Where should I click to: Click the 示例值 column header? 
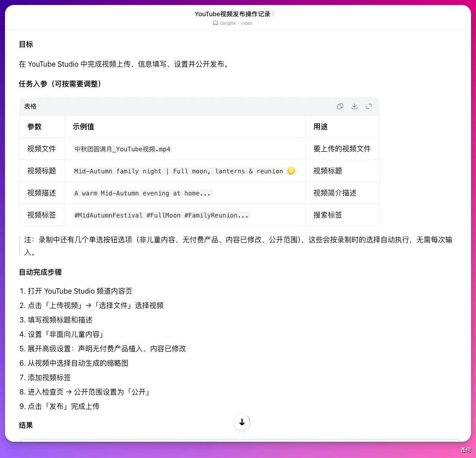click(83, 127)
